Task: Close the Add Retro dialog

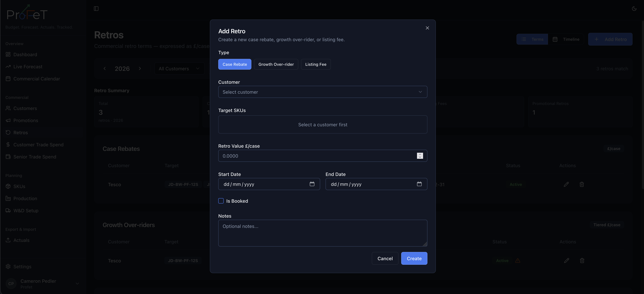Action: click(x=427, y=28)
